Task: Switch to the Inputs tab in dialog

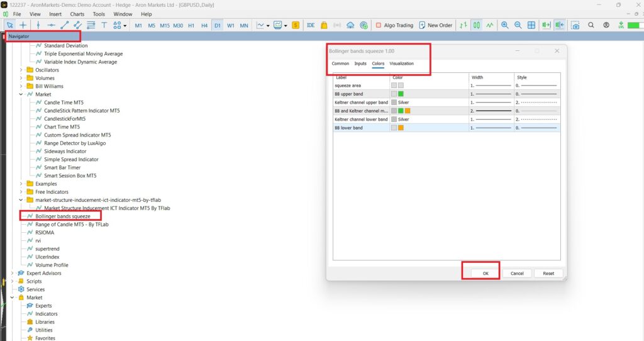Action: click(x=360, y=64)
